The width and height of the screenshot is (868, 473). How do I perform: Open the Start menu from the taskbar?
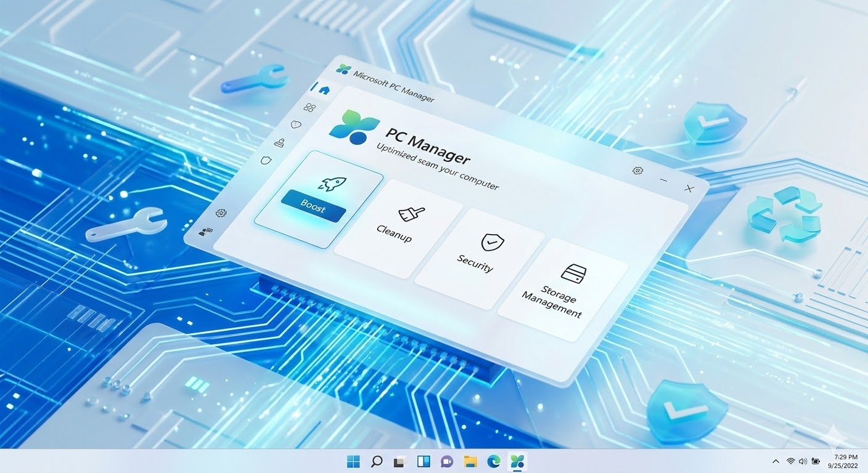pyautogui.click(x=353, y=461)
